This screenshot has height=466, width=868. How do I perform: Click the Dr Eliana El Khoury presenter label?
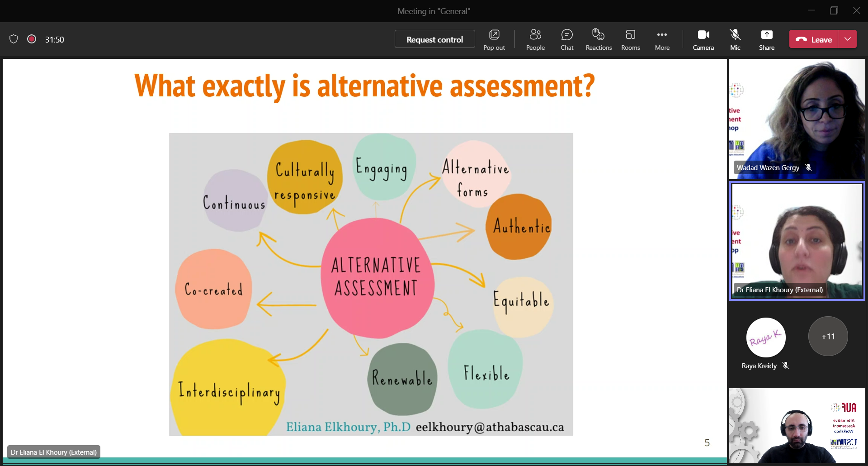pos(54,452)
